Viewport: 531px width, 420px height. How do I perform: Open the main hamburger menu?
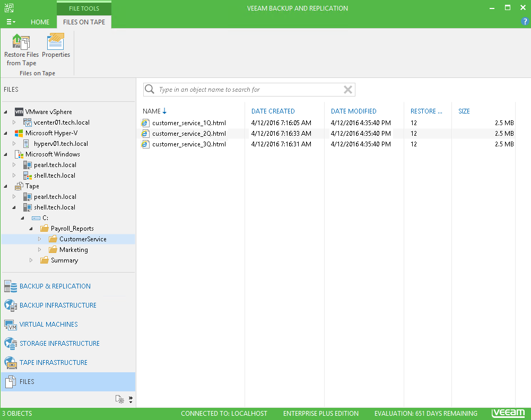[11, 22]
